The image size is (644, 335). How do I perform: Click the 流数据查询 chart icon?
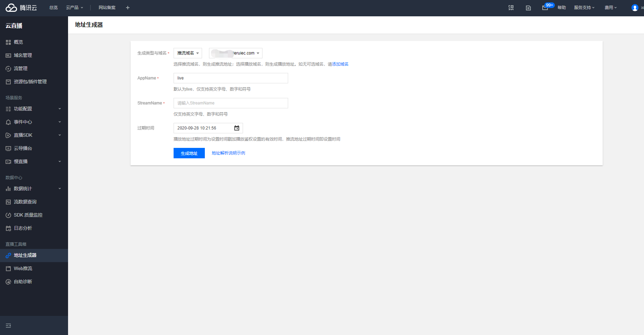coord(8,202)
